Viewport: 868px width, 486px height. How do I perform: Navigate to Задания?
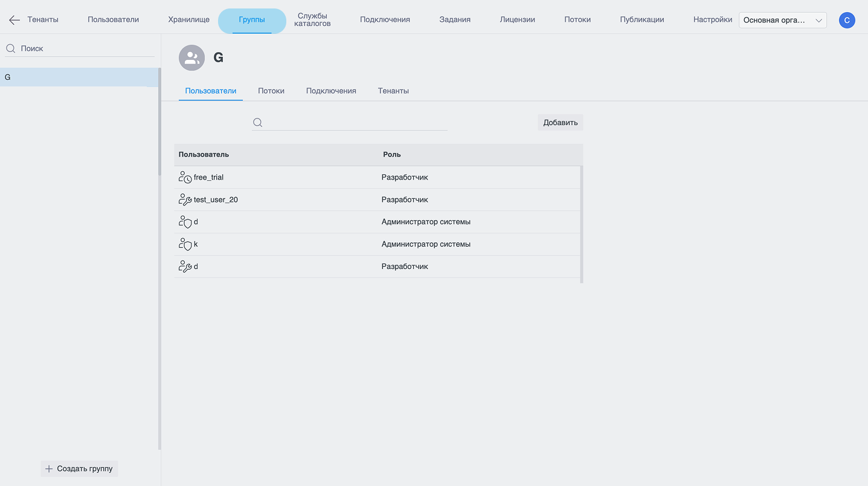pos(455,20)
